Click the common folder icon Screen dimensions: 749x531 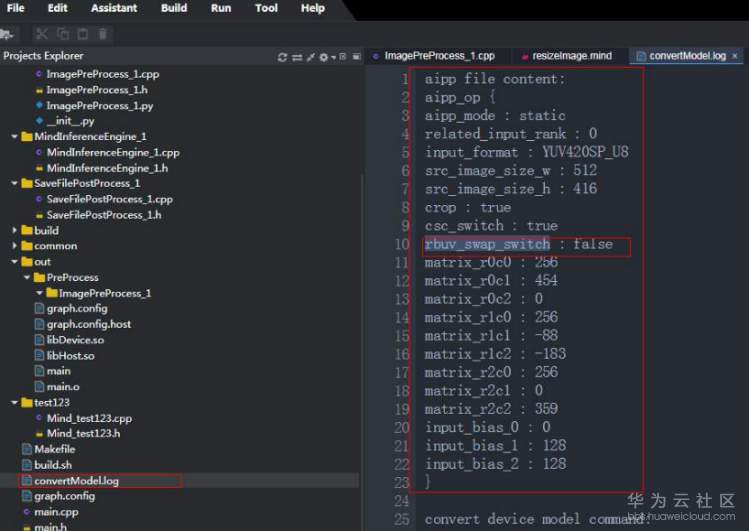27,246
